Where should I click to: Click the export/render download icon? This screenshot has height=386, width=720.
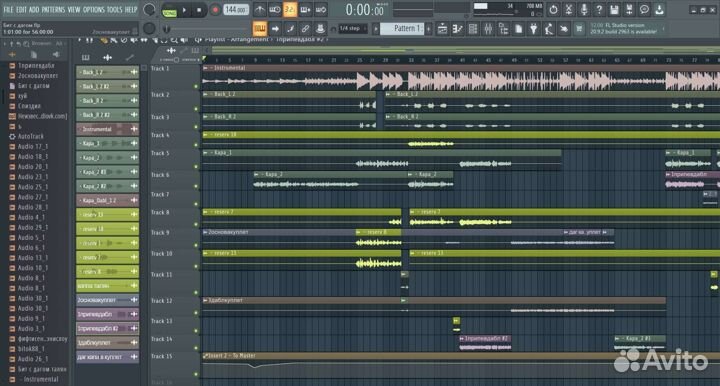point(659,9)
